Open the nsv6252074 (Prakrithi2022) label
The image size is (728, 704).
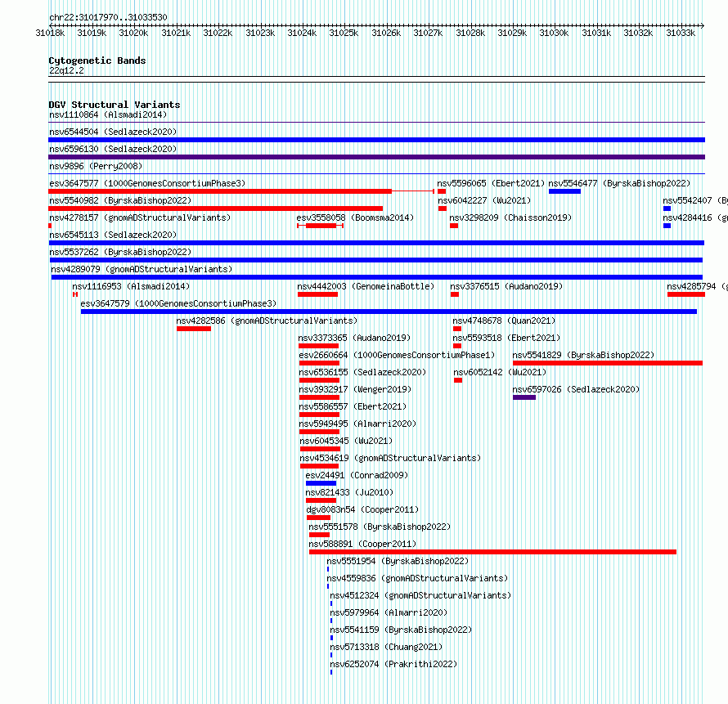click(x=393, y=664)
